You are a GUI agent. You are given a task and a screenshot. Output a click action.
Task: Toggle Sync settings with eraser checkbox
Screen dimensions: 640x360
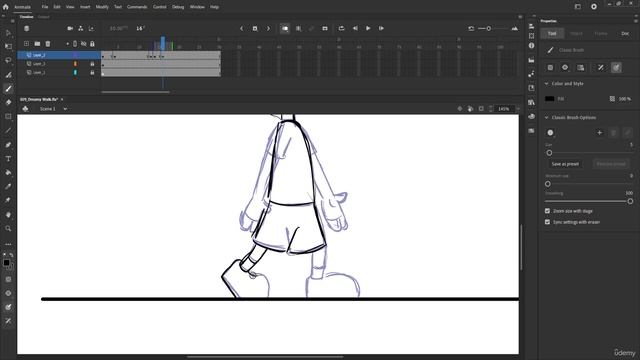coord(547,222)
